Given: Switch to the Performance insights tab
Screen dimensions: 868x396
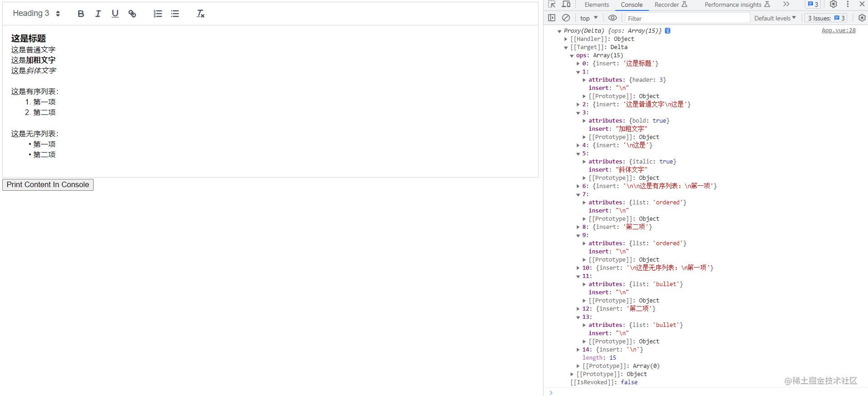Looking at the screenshot, I should point(737,5).
